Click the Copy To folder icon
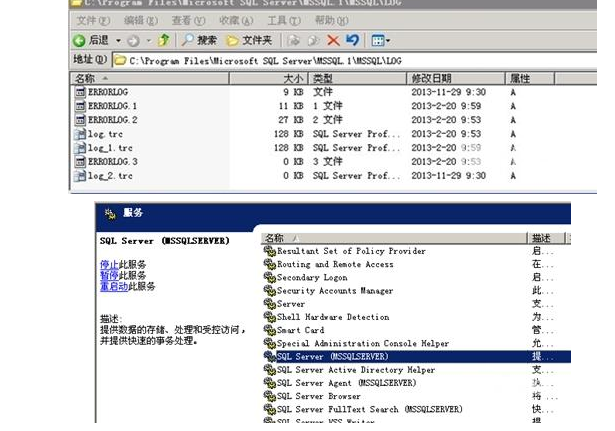This screenshot has width=615, height=431. coord(313,40)
